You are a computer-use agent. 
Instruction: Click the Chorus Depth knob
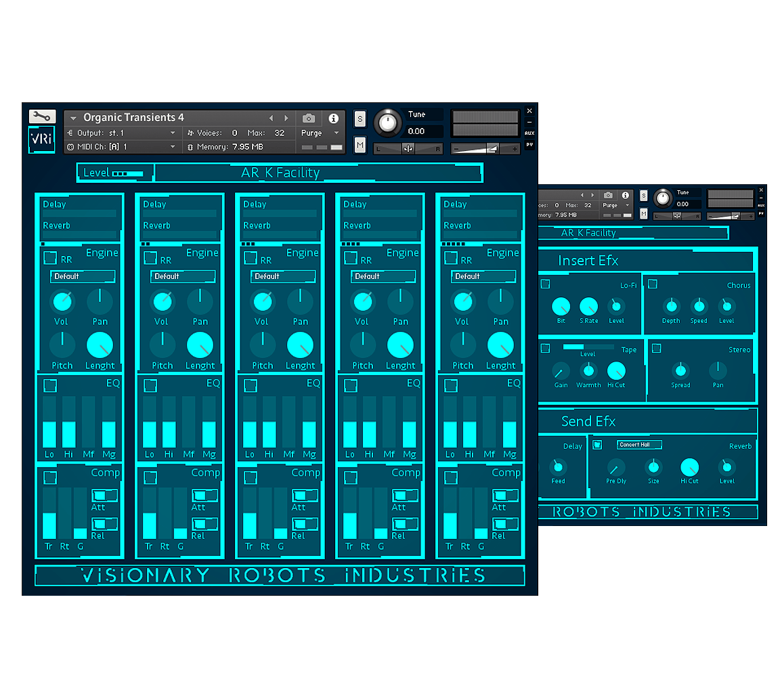point(671,306)
